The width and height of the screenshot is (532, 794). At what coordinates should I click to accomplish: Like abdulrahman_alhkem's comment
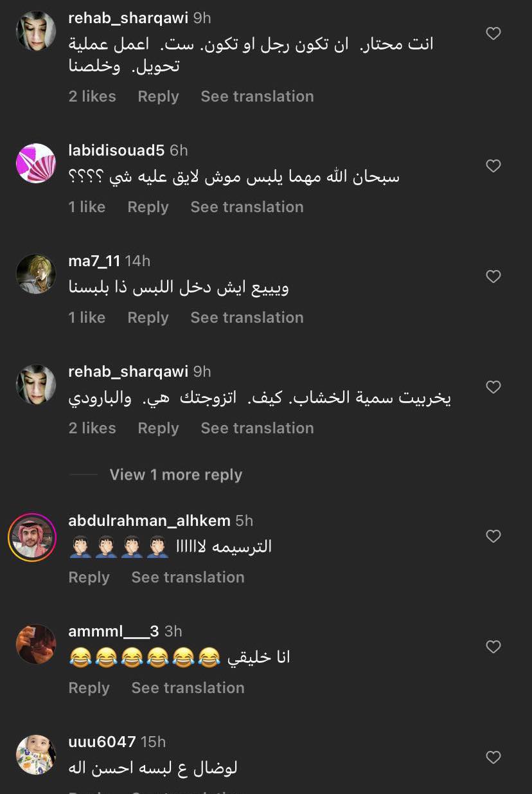pos(493,536)
